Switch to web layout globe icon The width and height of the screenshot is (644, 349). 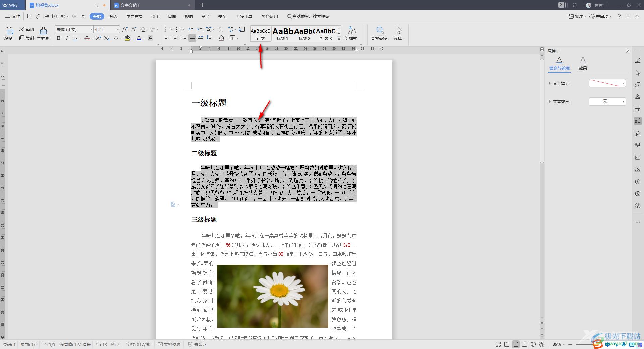coord(533,344)
